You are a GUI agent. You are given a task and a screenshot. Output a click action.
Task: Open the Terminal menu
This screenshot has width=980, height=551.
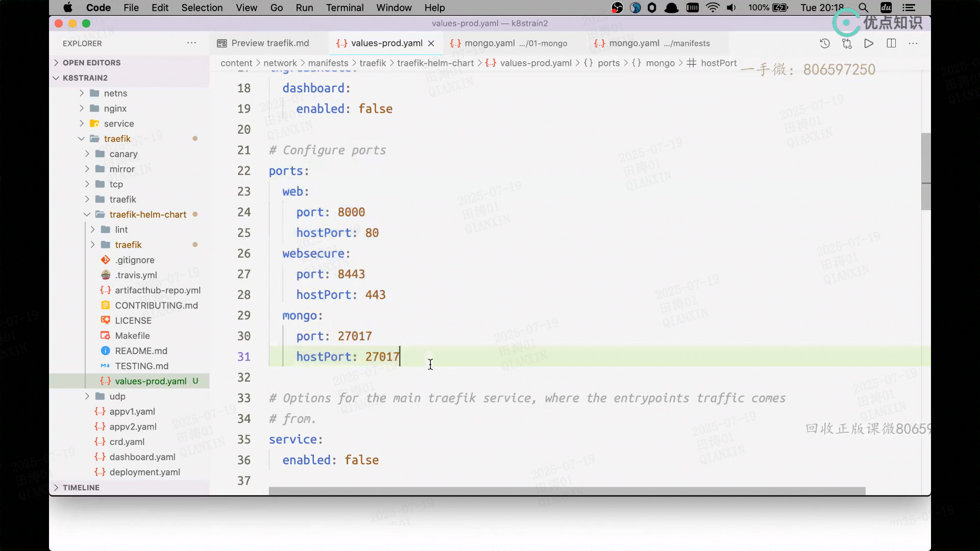coord(345,8)
